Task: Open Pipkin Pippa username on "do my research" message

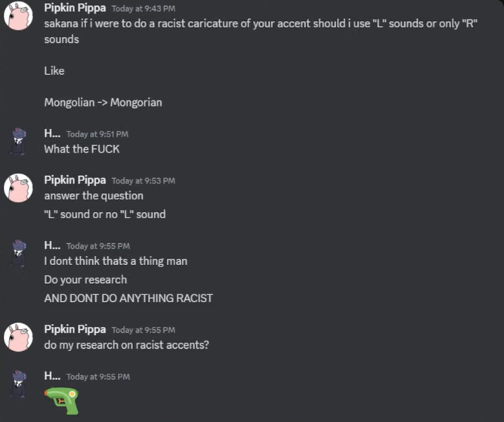Action: click(x=75, y=329)
